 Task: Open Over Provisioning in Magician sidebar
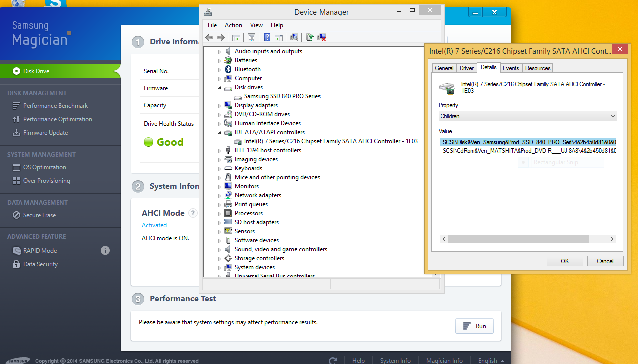(x=47, y=181)
